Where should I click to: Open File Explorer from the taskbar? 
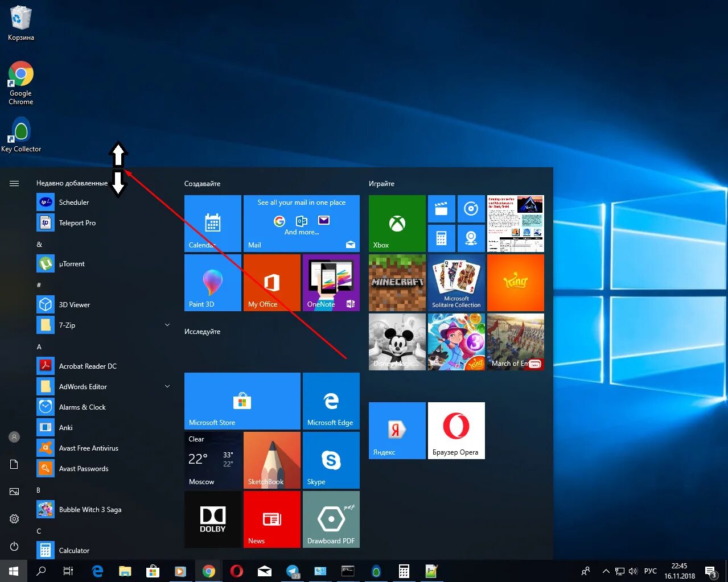click(125, 571)
